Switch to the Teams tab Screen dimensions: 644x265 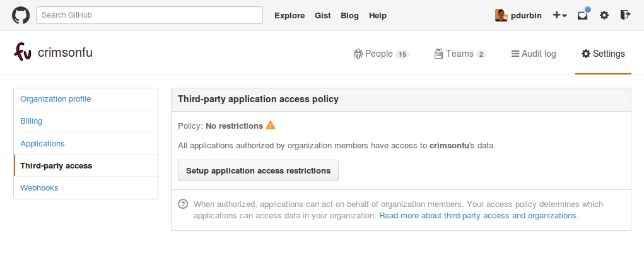[x=460, y=54]
